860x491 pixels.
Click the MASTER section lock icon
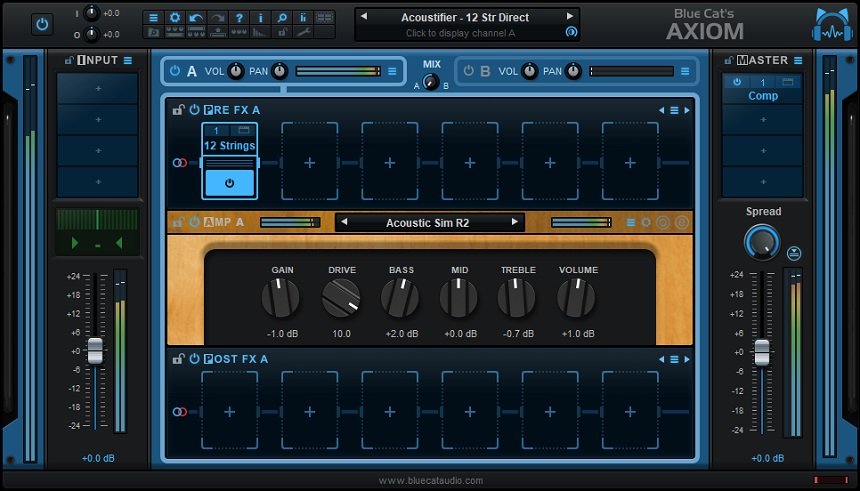(729, 60)
